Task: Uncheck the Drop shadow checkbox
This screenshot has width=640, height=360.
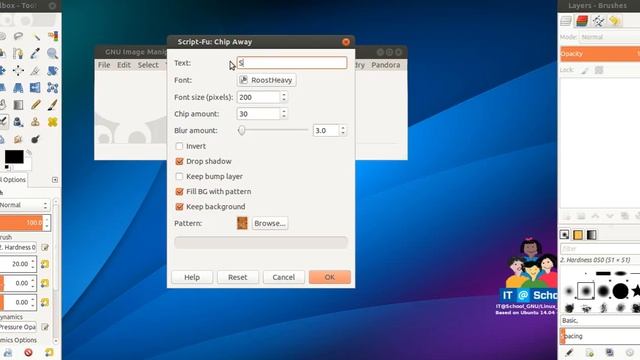Action: [x=179, y=161]
